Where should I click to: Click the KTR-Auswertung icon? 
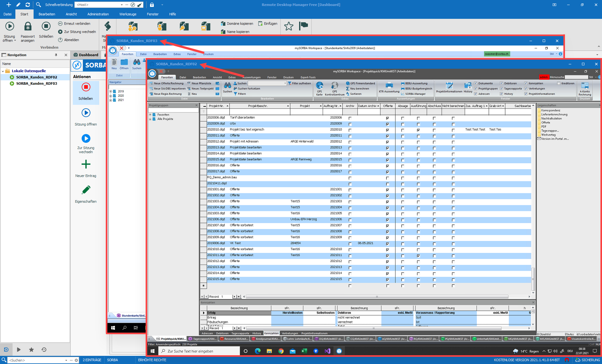click(389, 86)
